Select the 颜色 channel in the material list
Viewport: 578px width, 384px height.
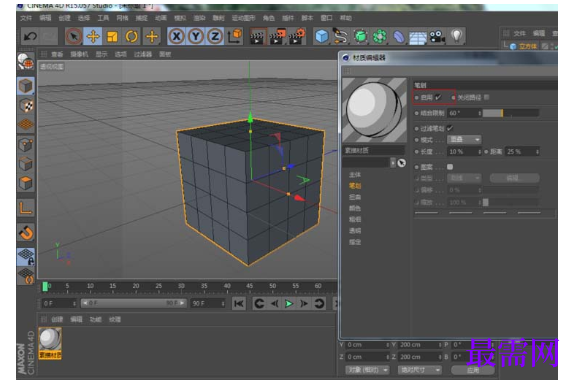[x=355, y=209]
